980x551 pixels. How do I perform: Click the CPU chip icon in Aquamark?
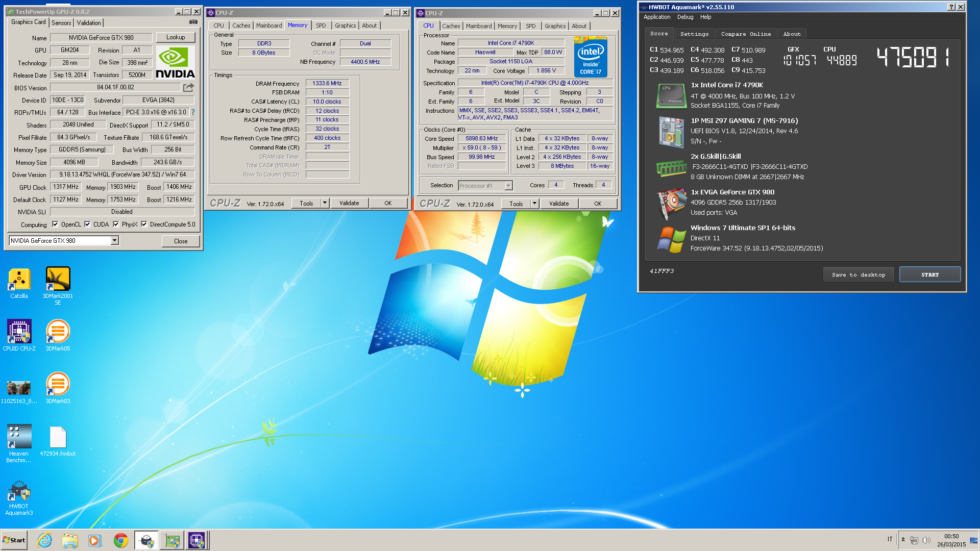coord(671,95)
